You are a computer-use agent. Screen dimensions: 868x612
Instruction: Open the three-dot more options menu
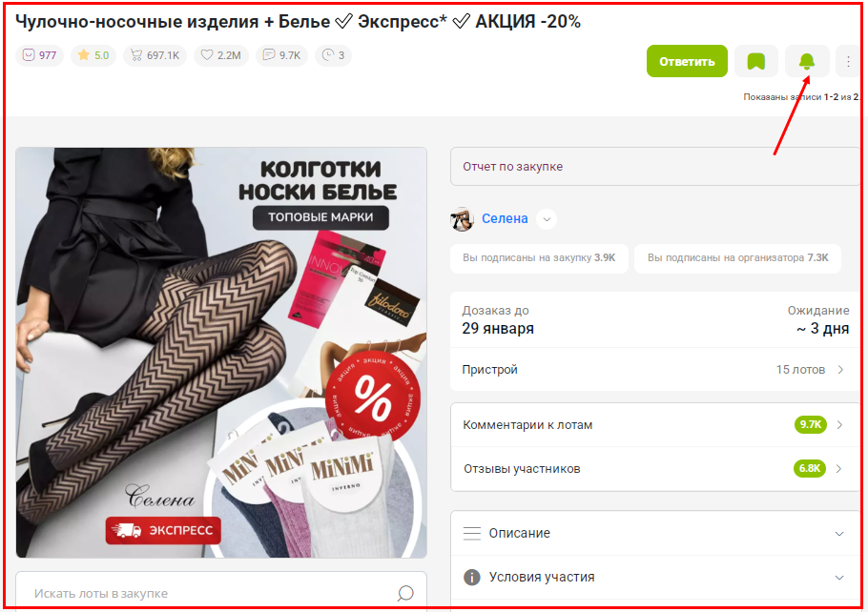[848, 61]
